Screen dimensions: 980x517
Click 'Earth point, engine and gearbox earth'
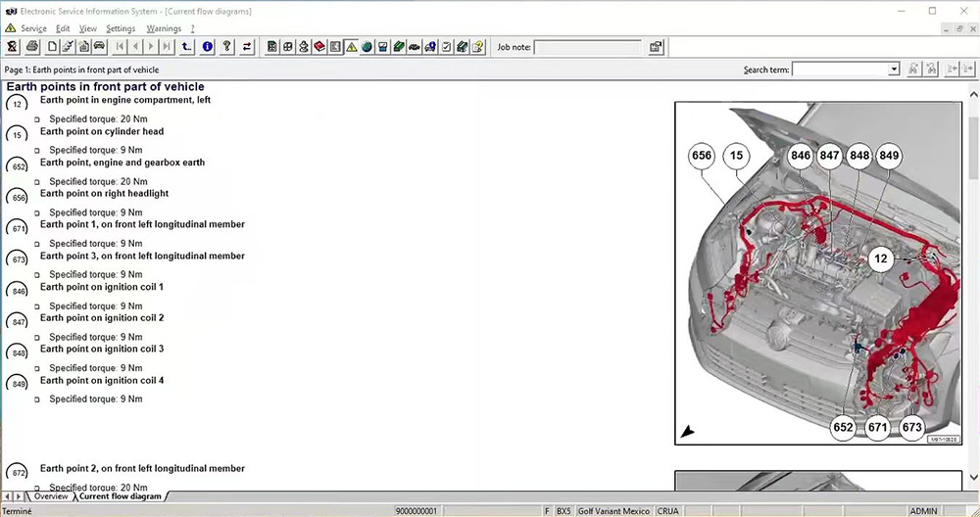click(122, 163)
